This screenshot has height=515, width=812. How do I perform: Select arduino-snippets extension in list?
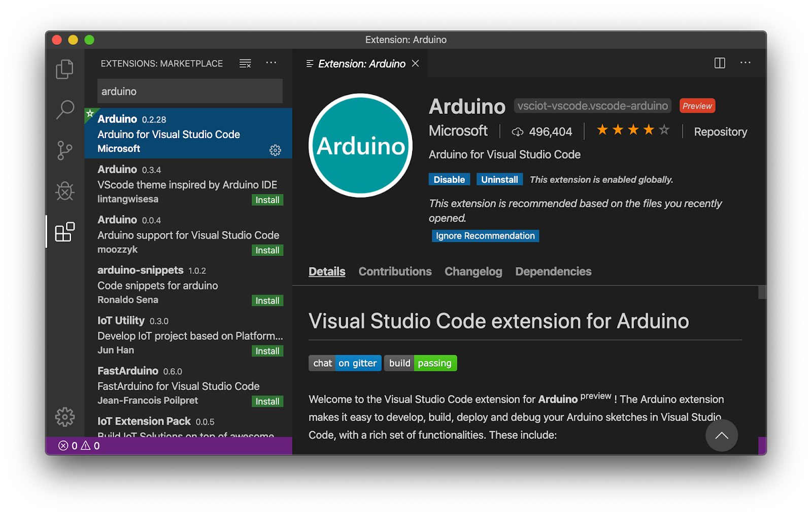point(188,284)
